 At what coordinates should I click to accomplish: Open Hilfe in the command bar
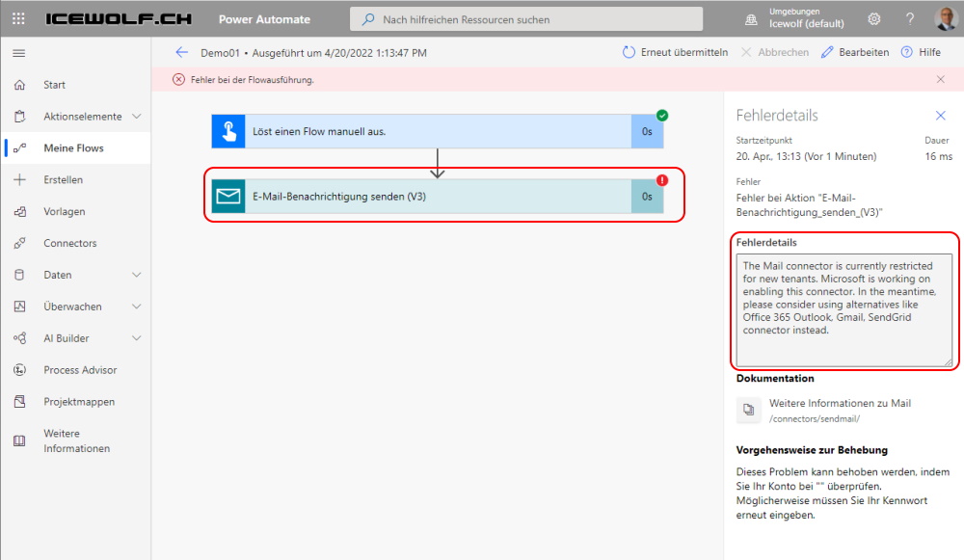(921, 52)
